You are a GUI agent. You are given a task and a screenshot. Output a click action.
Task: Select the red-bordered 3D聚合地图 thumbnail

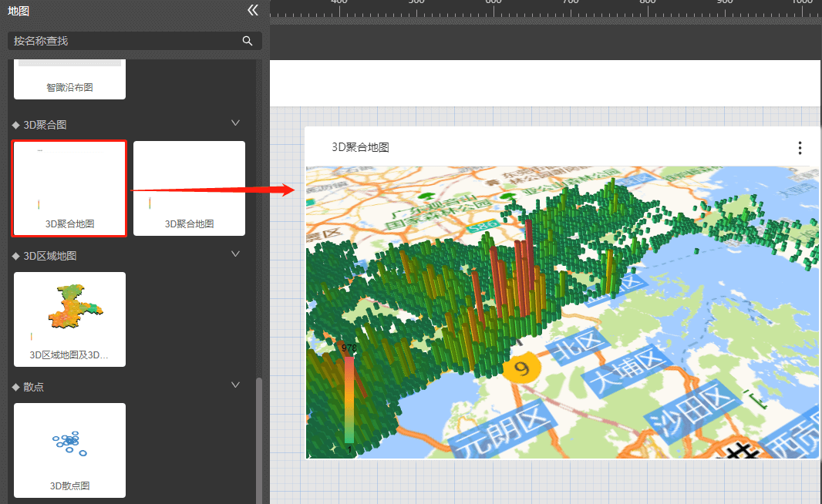[x=69, y=188]
